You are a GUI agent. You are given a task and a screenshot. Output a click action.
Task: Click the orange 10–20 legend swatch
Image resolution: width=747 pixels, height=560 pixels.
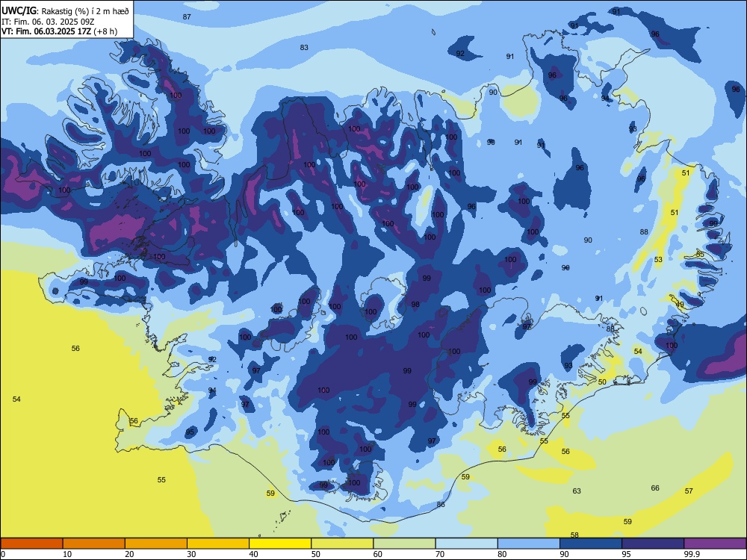tap(94, 544)
